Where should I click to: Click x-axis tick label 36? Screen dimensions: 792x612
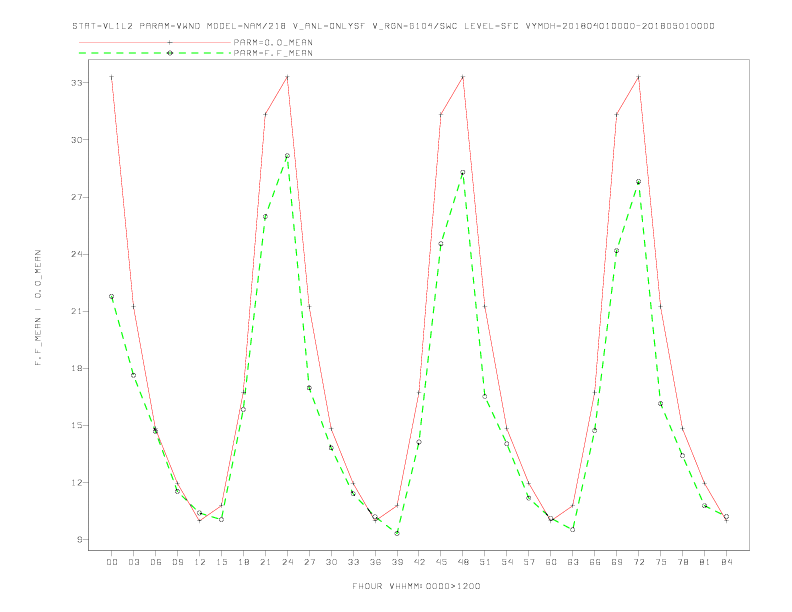(x=375, y=562)
